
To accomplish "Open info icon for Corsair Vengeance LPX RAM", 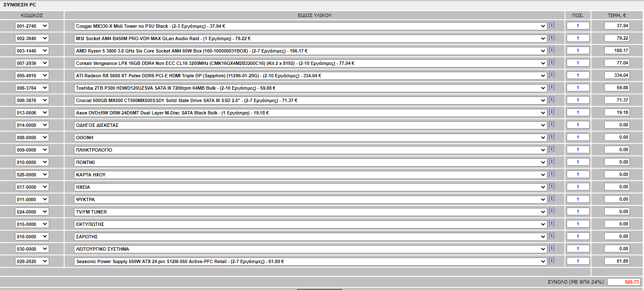I will coord(552,62).
